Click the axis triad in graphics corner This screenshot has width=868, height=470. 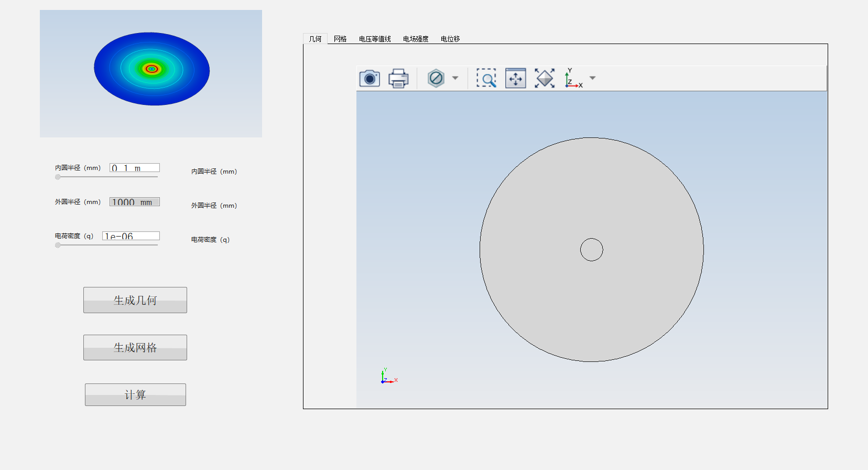(x=389, y=376)
